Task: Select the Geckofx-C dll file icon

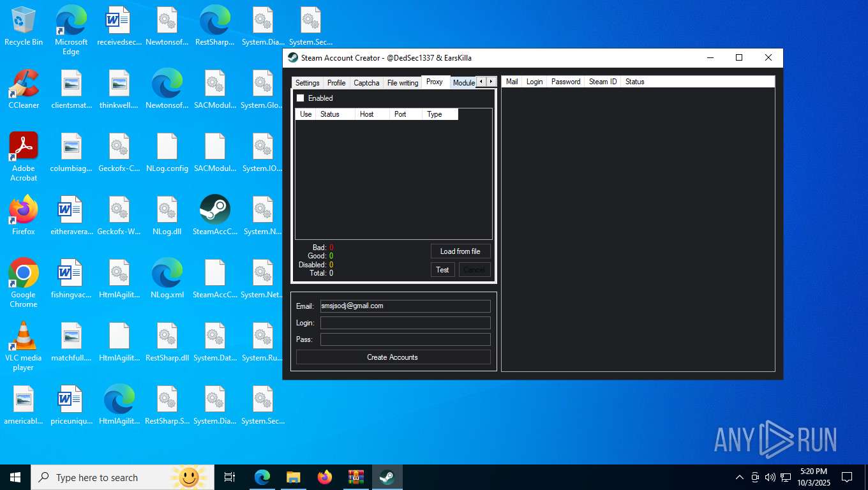Action: (119, 153)
